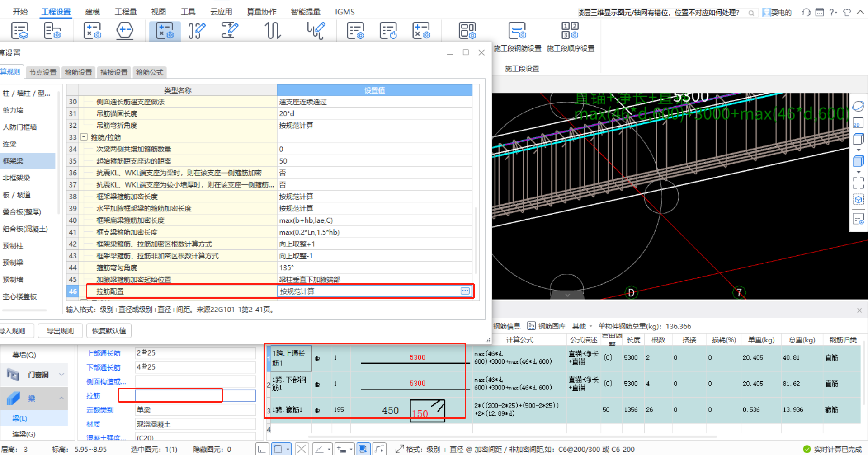The image size is (868, 455).
Task: Open the 工程量 ribbon tab
Action: coord(126,12)
